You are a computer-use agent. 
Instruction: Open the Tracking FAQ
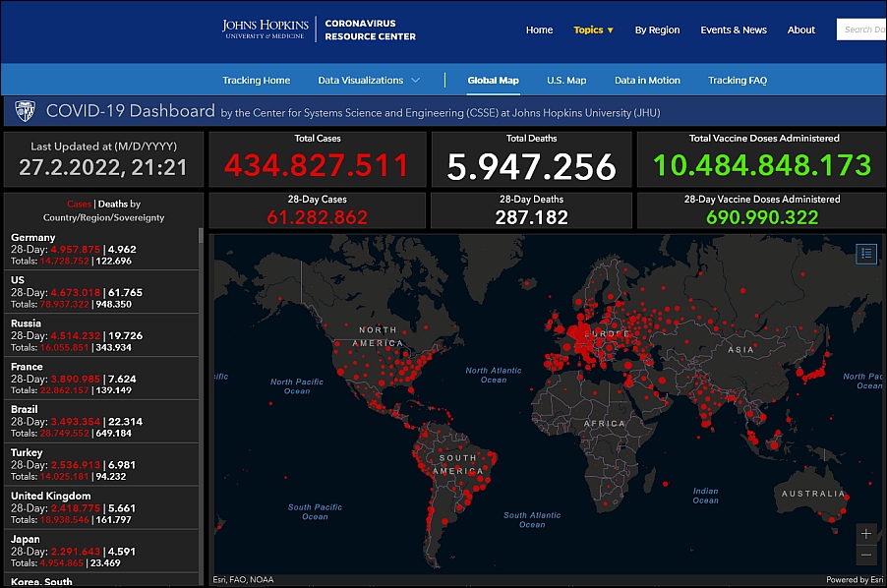point(738,81)
